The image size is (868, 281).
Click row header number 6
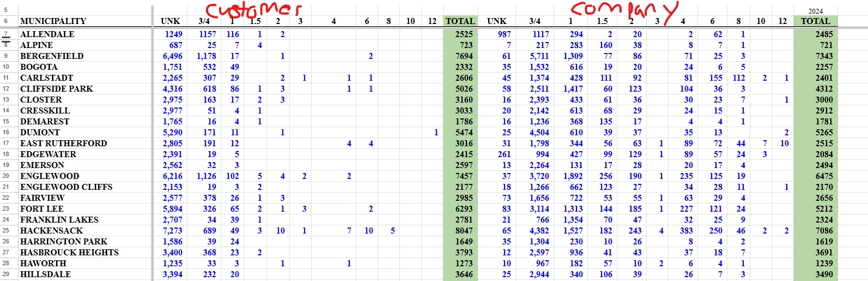(x=6, y=21)
